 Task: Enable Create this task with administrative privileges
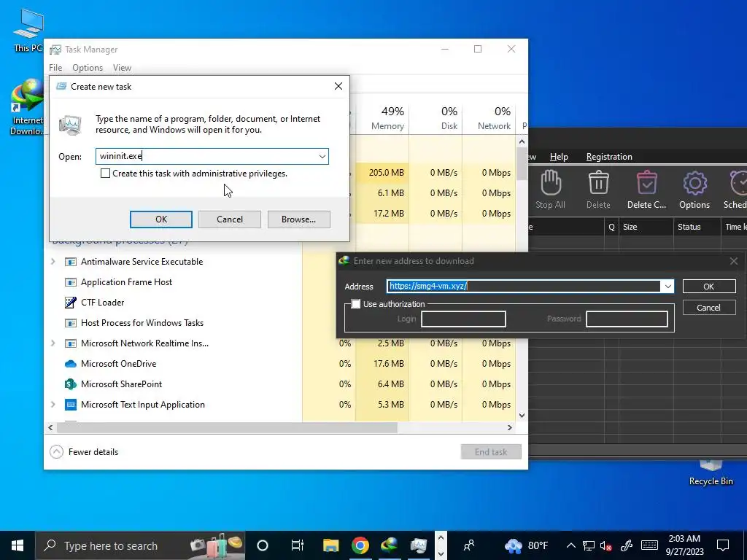tap(105, 174)
